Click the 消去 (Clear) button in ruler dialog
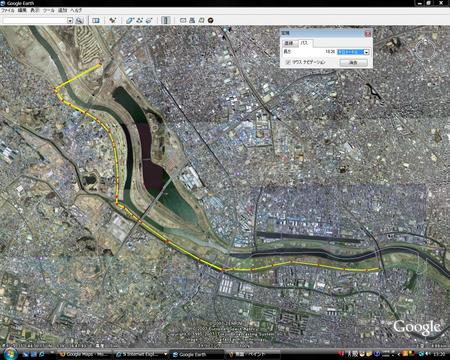Screen dimensions: 450x360 353,62
